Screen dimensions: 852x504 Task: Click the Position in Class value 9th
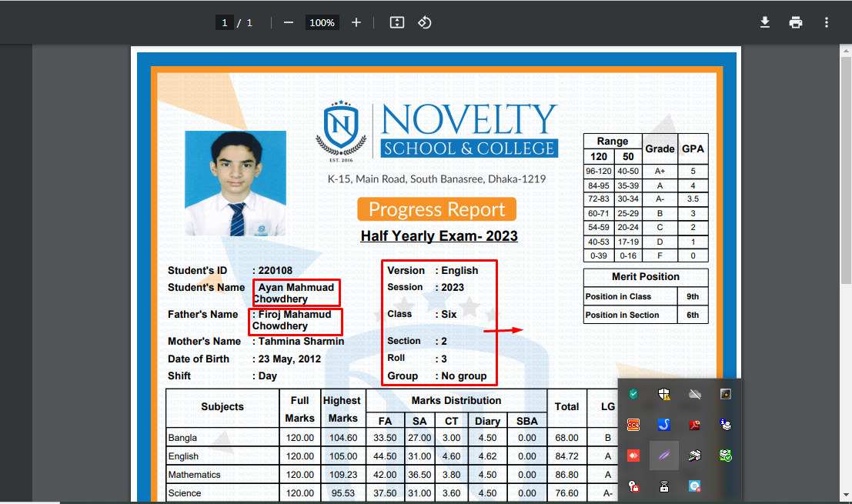pos(693,296)
